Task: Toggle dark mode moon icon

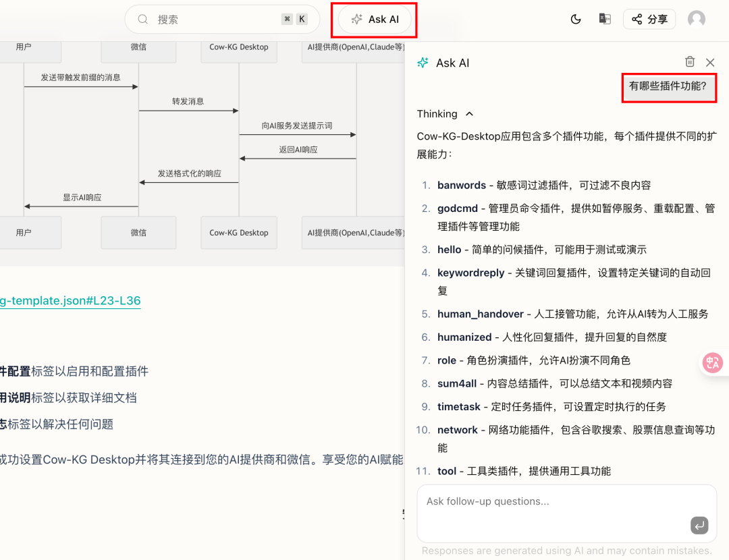Action: click(x=576, y=19)
